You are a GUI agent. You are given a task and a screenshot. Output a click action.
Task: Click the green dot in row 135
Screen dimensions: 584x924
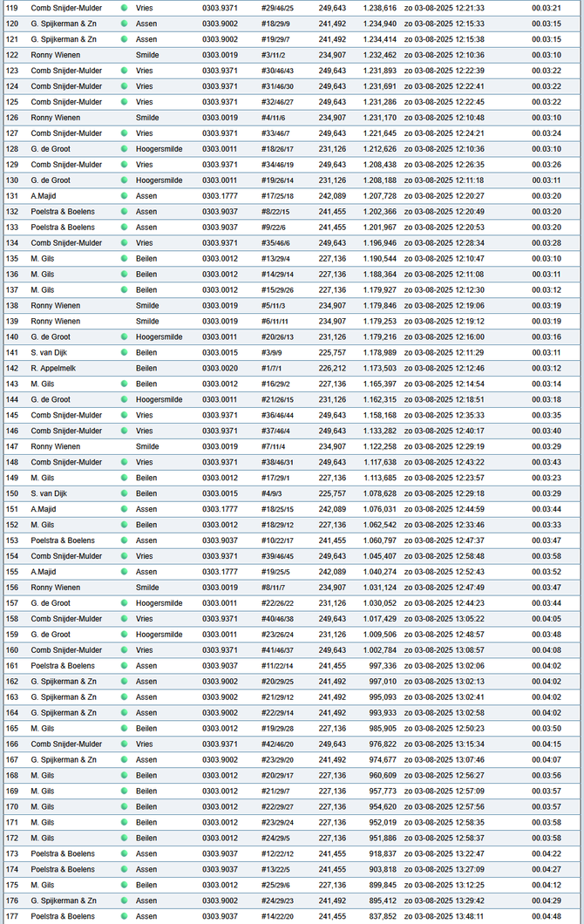coord(124,259)
